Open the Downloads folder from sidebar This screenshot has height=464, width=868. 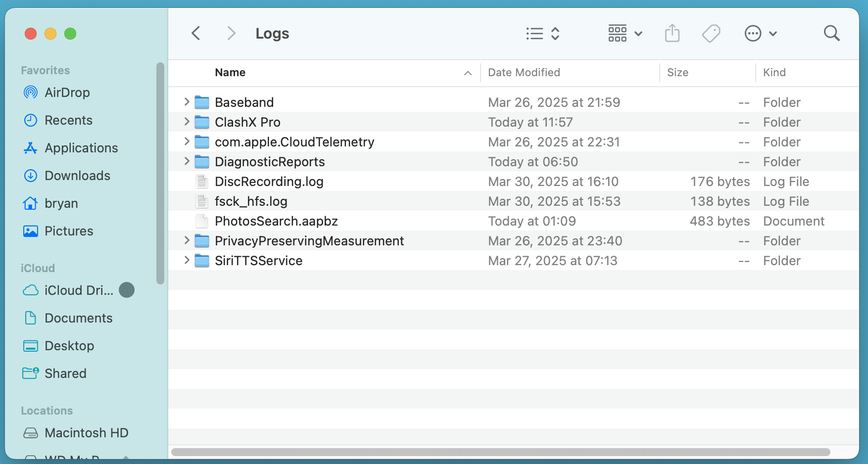click(77, 176)
